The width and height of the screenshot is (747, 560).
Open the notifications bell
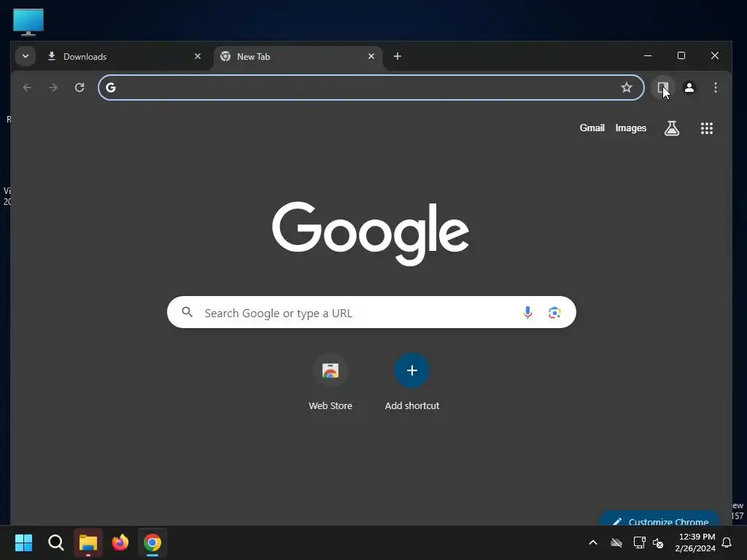pyautogui.click(x=727, y=542)
